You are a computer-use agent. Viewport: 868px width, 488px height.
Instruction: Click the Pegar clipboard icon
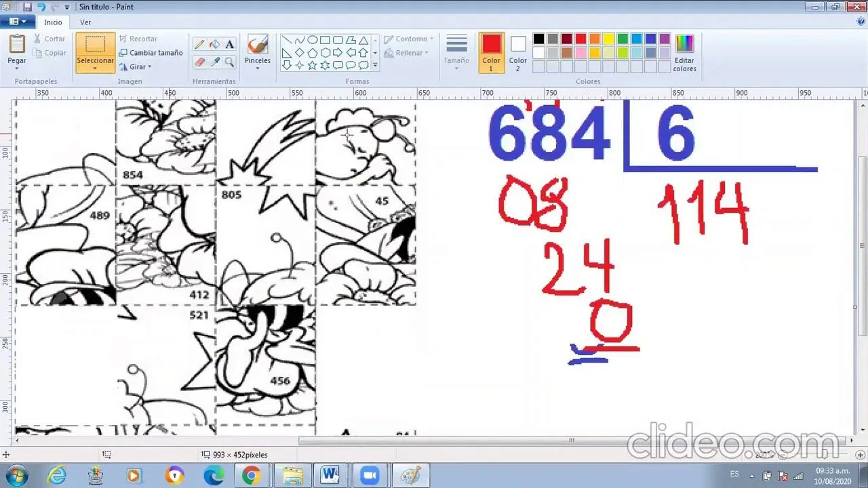point(17,44)
